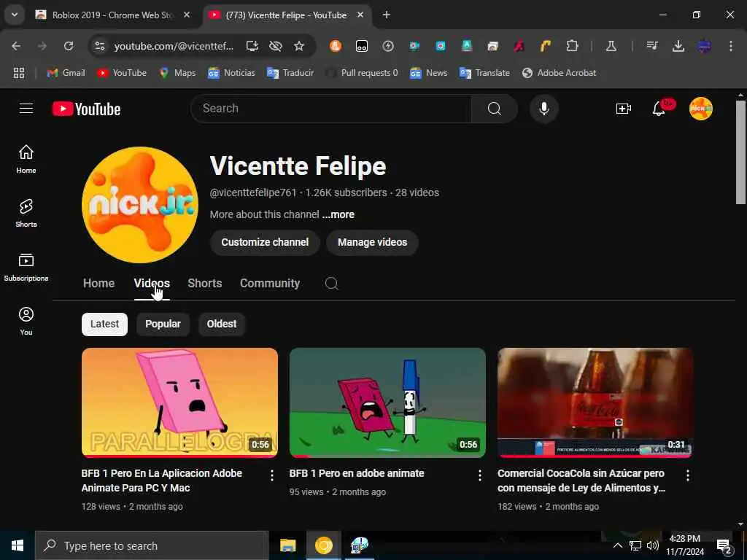Click the search magnifier button

(494, 109)
